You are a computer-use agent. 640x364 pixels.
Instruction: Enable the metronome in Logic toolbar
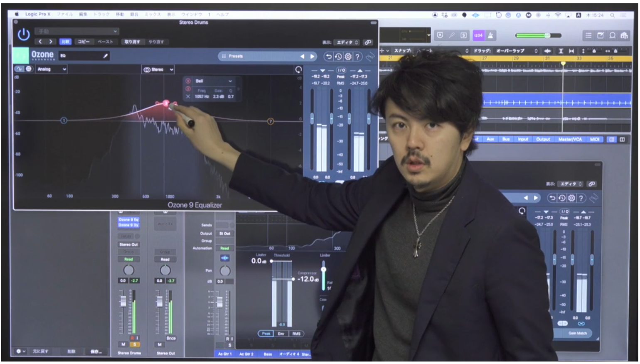coord(490,35)
